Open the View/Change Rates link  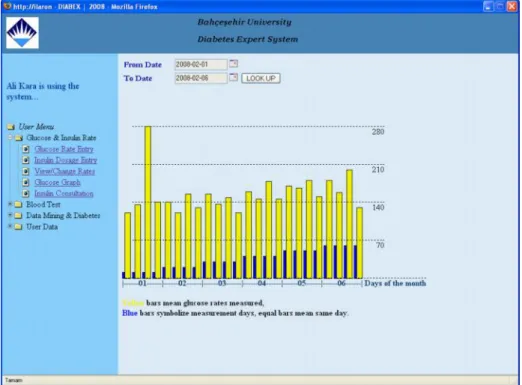point(65,171)
